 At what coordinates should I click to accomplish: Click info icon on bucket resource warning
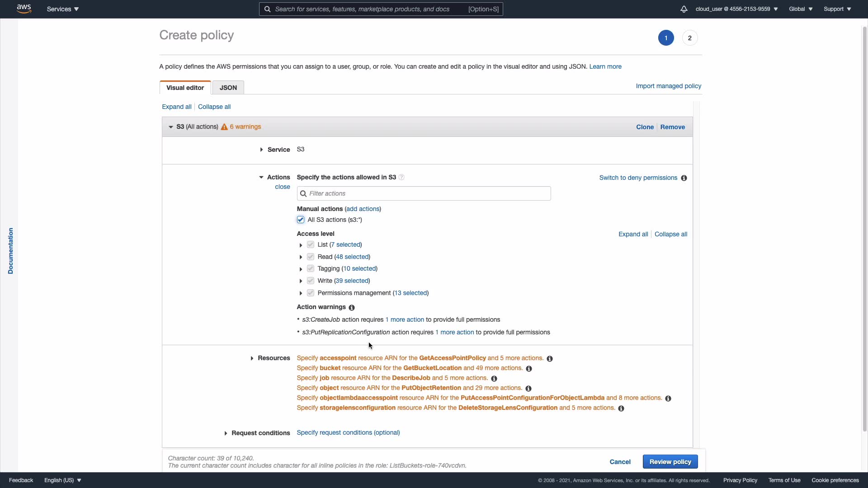529,369
